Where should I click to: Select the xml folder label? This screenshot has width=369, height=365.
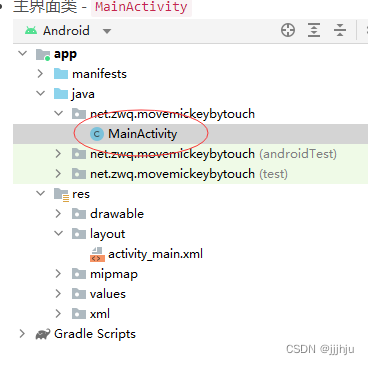tap(100, 314)
